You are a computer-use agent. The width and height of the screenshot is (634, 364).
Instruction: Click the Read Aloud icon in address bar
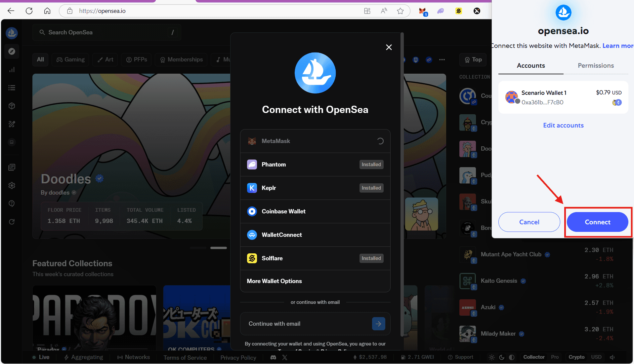[x=384, y=11]
